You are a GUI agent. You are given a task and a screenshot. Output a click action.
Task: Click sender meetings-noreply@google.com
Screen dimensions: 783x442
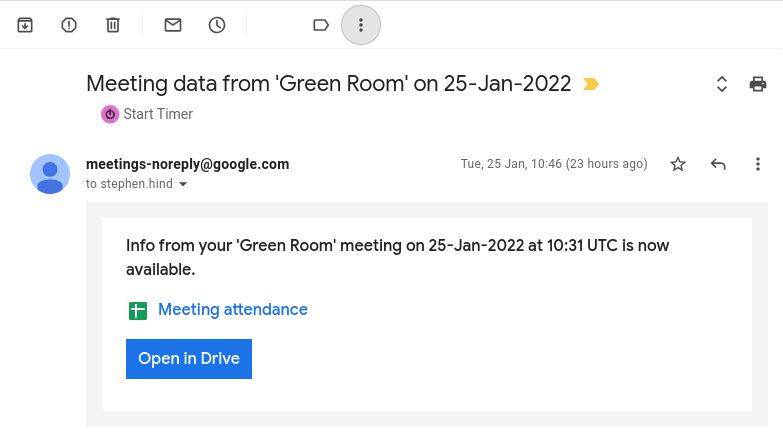coord(187,164)
